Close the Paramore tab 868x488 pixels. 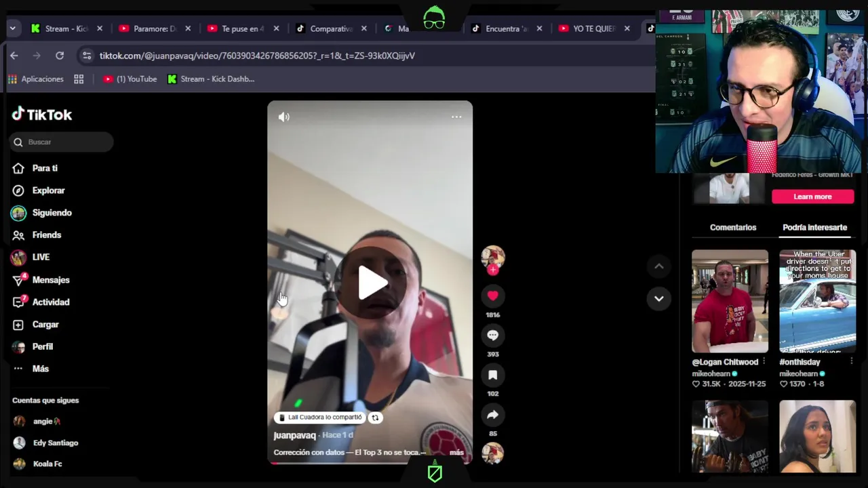pyautogui.click(x=188, y=28)
